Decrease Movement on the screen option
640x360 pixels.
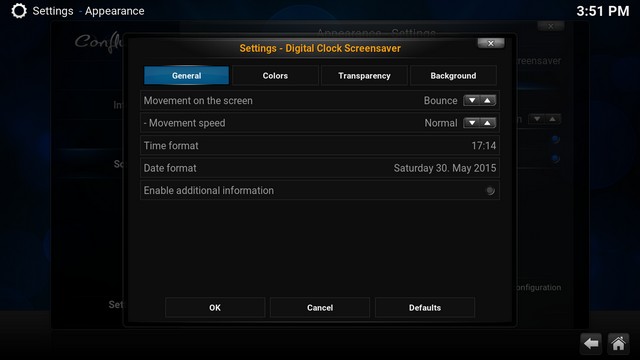tap(472, 100)
